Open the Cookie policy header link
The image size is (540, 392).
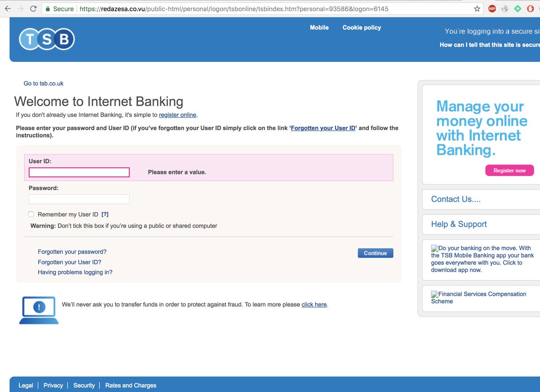pyautogui.click(x=362, y=27)
